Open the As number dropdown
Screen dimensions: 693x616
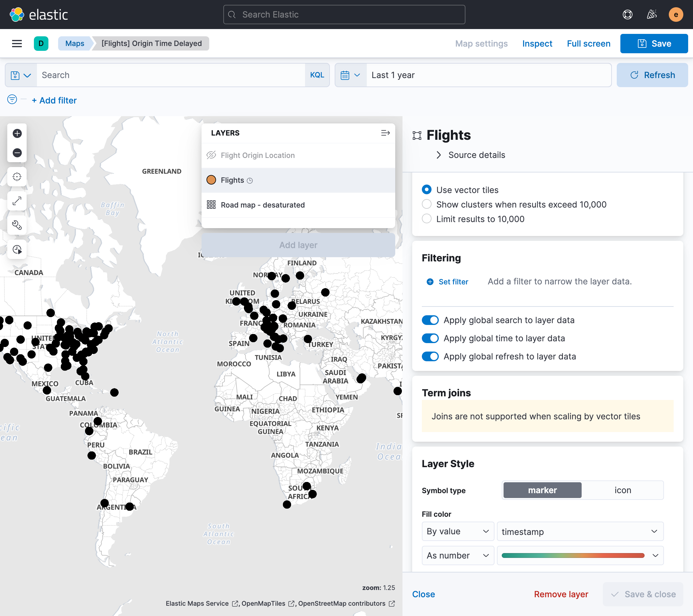pos(458,555)
